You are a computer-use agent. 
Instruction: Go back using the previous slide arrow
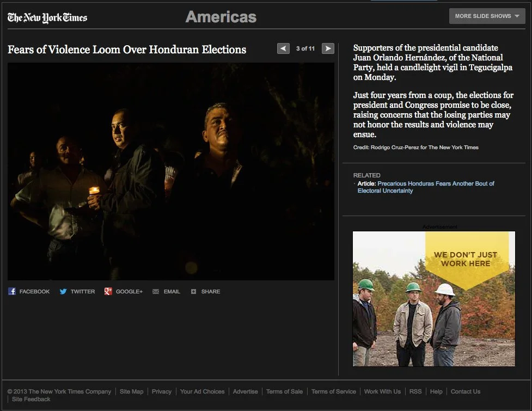click(283, 48)
